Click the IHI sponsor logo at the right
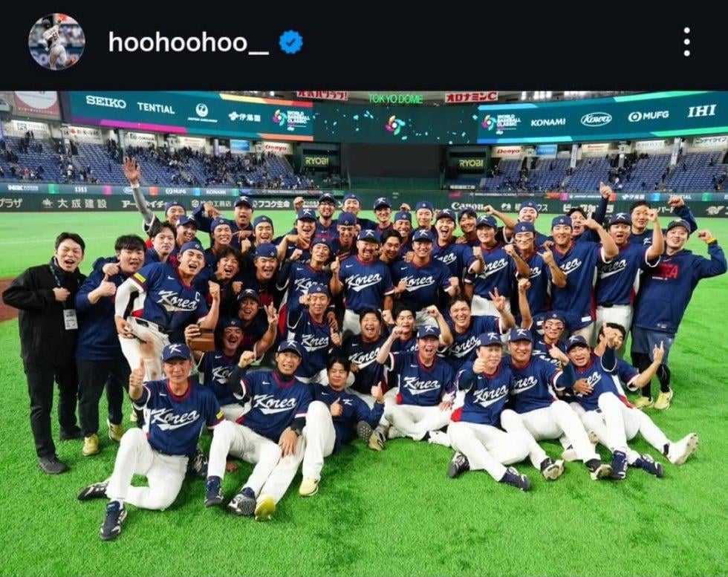 point(701,111)
